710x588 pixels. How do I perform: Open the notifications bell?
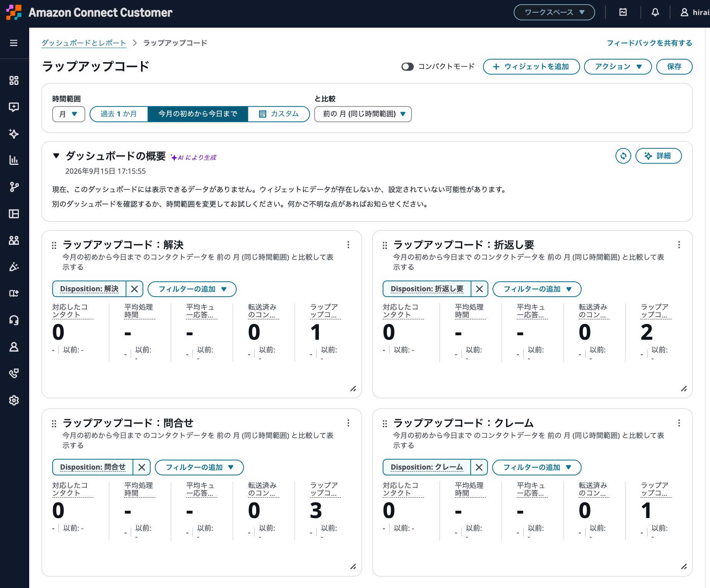click(x=655, y=12)
